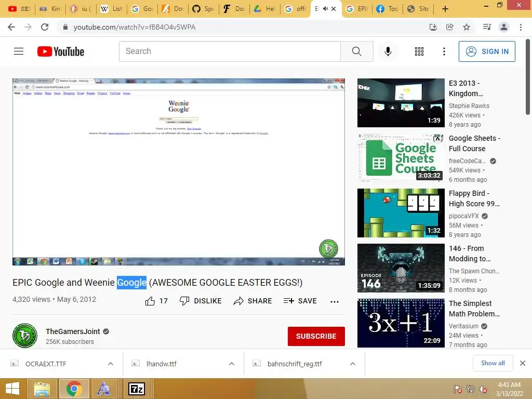This screenshot has height=399, width=532.
Task: Switch to the Site tab
Action: tap(418, 9)
